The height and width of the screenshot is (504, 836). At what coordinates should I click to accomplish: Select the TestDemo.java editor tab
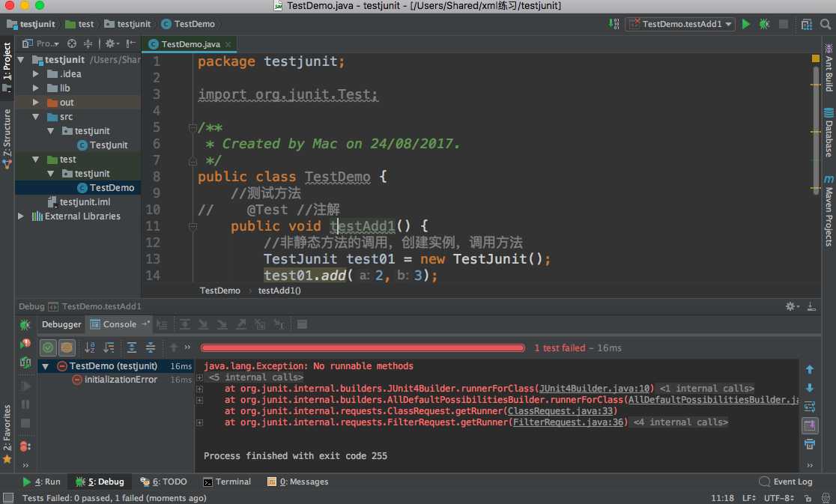click(190, 44)
